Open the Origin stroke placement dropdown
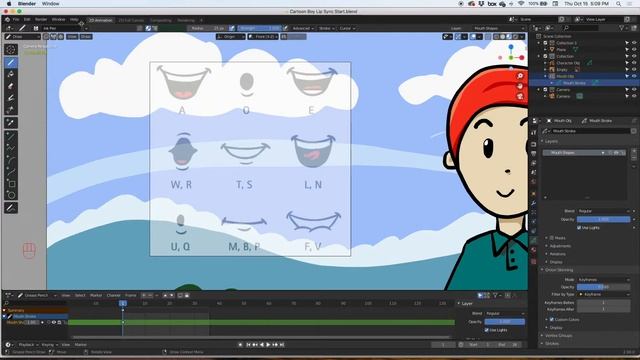 pos(231,37)
